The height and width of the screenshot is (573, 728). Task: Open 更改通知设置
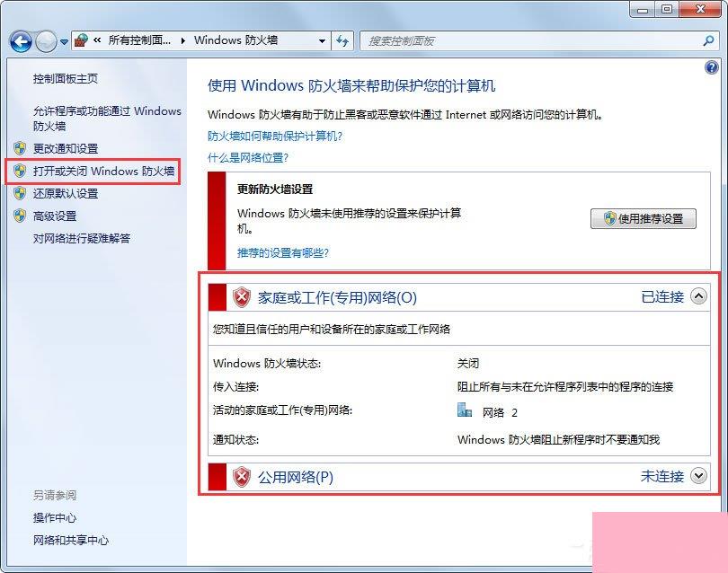pyautogui.click(x=66, y=148)
